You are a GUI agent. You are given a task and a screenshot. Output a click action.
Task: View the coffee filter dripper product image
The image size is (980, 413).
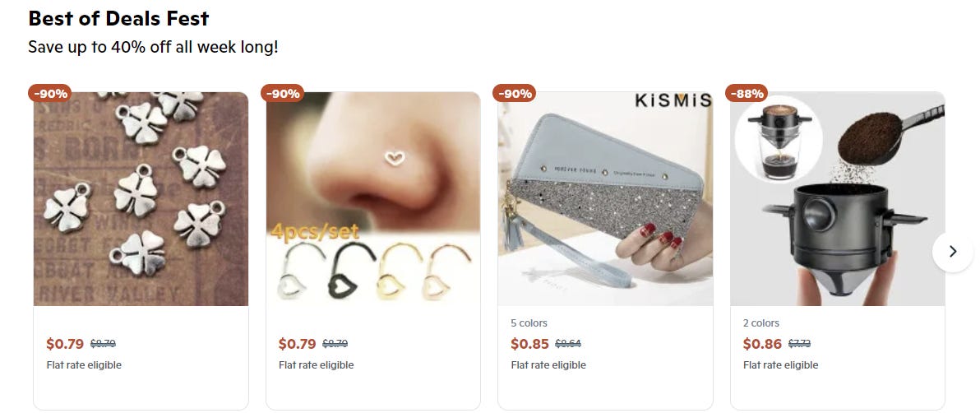[x=838, y=199]
